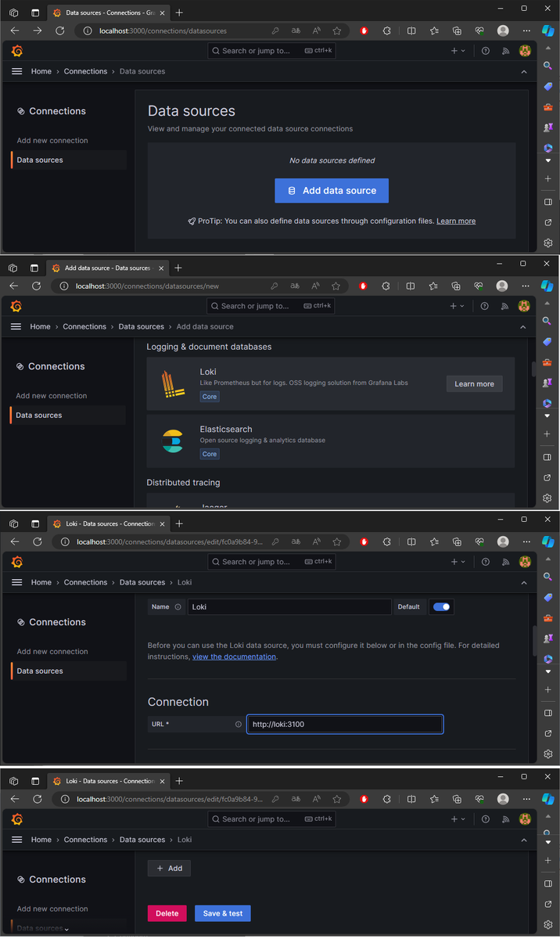Collapse top bar chevron in Add data source window
Viewport: 560px width, 939px height.
coord(523,326)
